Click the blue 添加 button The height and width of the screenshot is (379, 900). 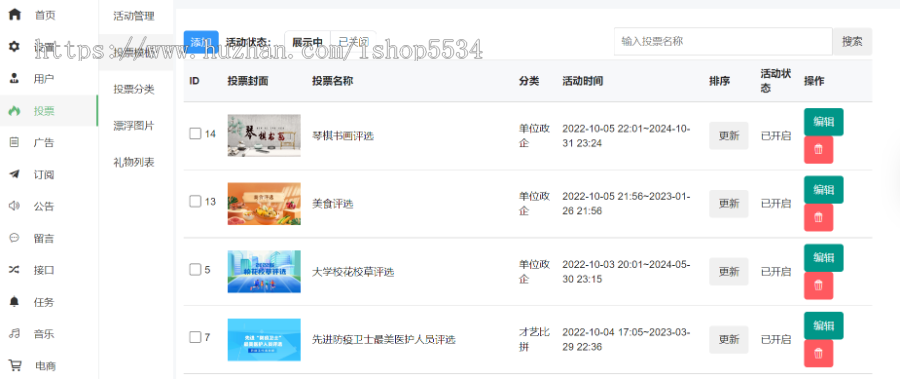[x=201, y=42]
